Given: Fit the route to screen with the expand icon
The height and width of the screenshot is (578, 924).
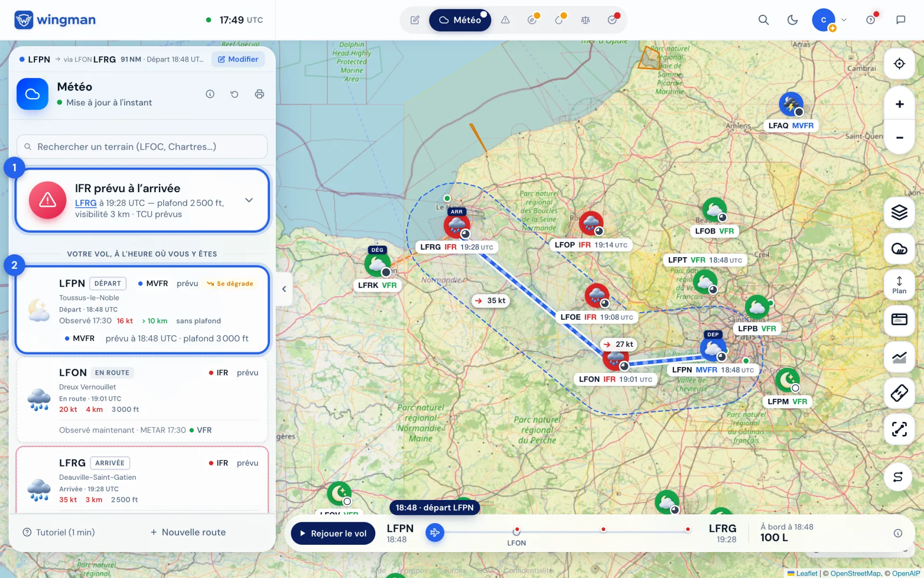Looking at the screenshot, I should [x=899, y=429].
